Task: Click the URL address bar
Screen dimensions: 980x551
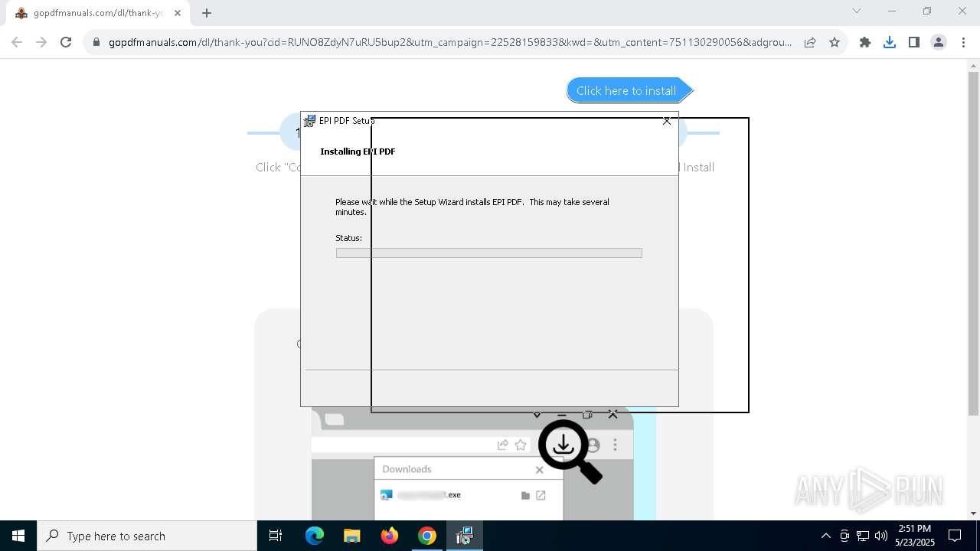Action: pos(450,42)
